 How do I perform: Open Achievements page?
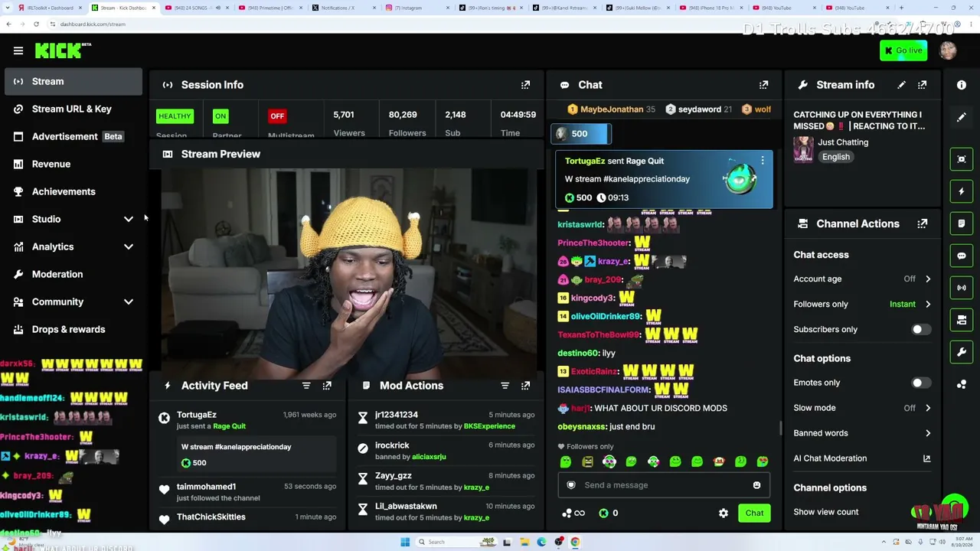(73, 192)
